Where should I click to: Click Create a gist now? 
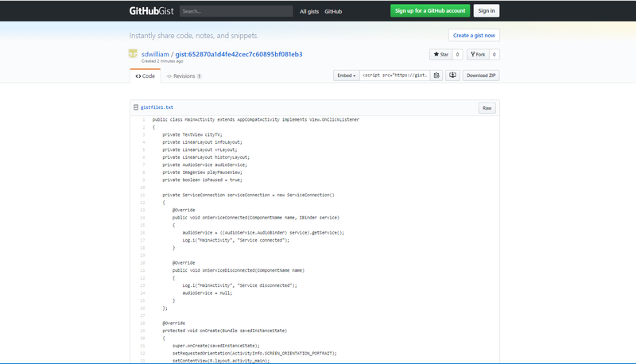(x=475, y=35)
